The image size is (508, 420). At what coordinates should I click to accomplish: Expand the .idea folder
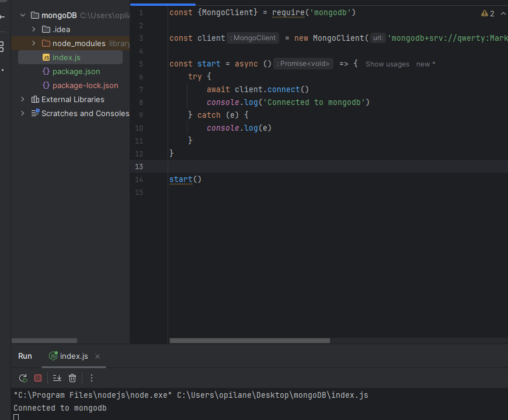click(34, 29)
